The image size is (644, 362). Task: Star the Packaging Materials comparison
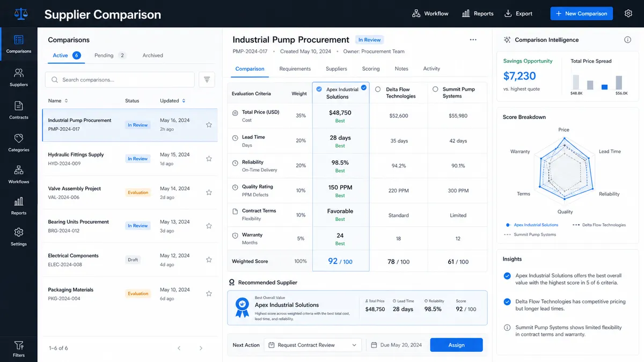[209, 293]
